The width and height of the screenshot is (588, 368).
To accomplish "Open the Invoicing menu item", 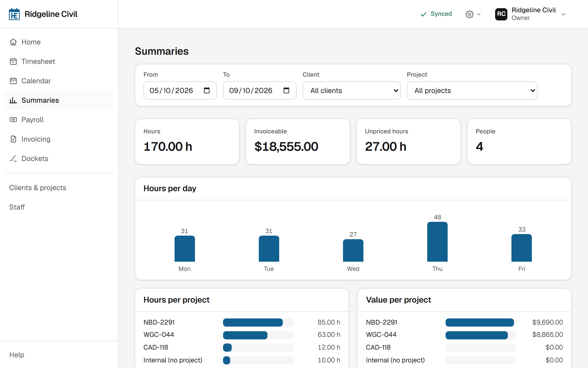I will click(x=59, y=139).
